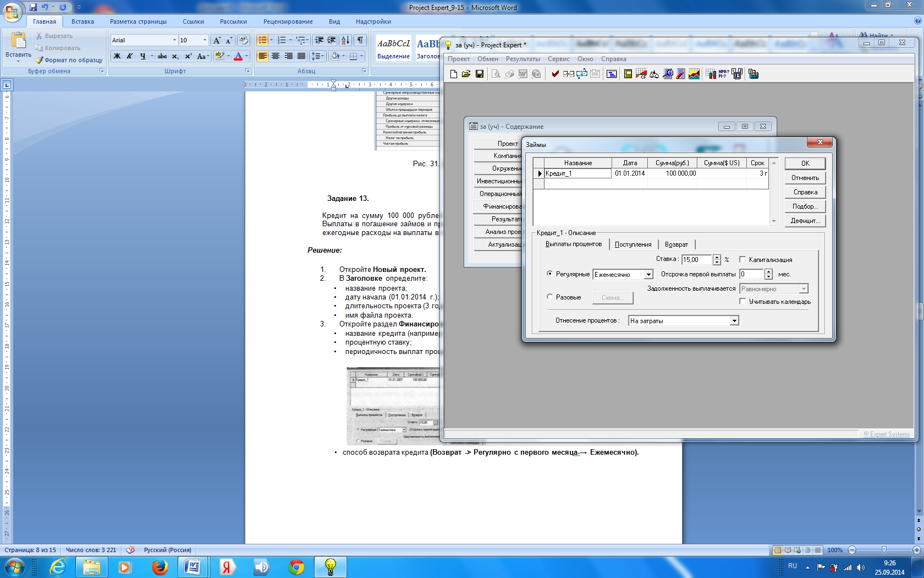This screenshot has width=924, height=578.
Task: Clear formatting with the eraser icon
Action: [x=244, y=40]
